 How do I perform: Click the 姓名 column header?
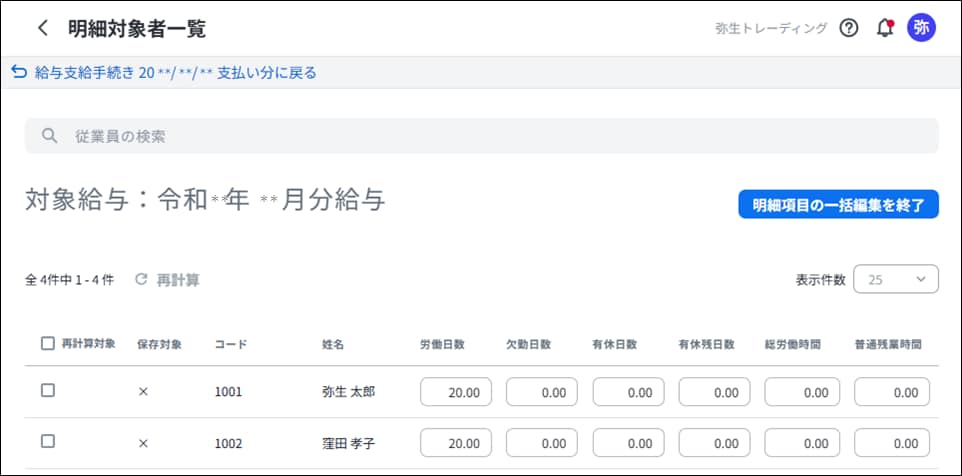coord(333,344)
